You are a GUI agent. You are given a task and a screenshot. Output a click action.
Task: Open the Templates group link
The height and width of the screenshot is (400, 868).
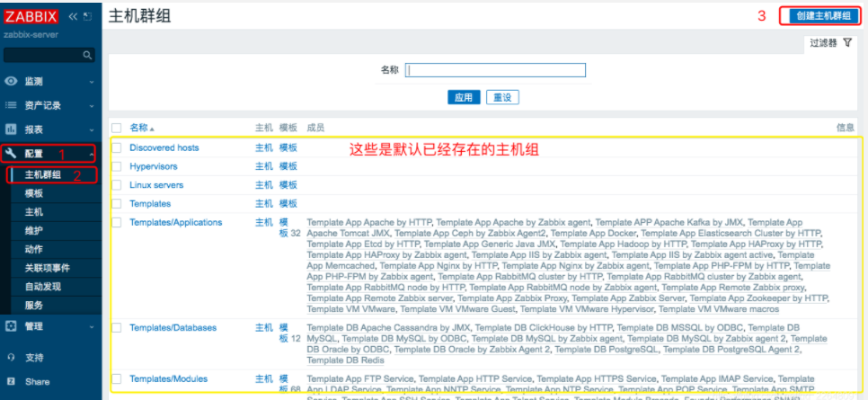(x=150, y=204)
